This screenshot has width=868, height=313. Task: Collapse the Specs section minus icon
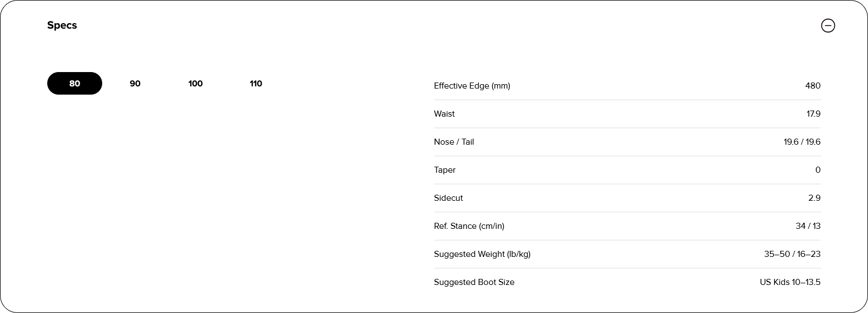tap(827, 26)
